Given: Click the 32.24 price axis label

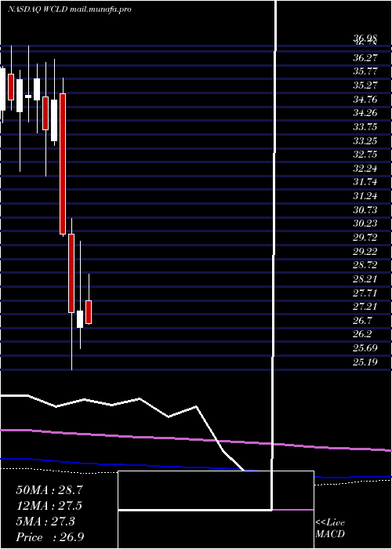Looking at the screenshot, I should coord(366,169).
